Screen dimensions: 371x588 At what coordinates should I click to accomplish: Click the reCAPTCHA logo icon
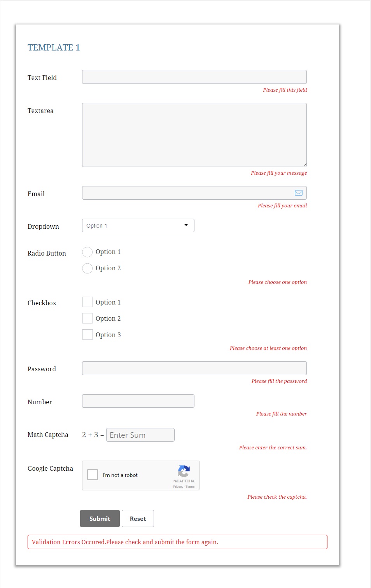[184, 471]
